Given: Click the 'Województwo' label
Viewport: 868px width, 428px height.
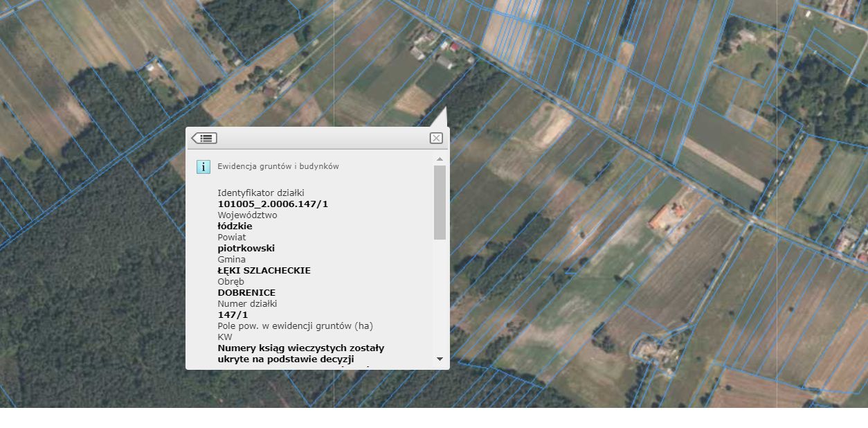Looking at the screenshot, I should click(247, 215).
